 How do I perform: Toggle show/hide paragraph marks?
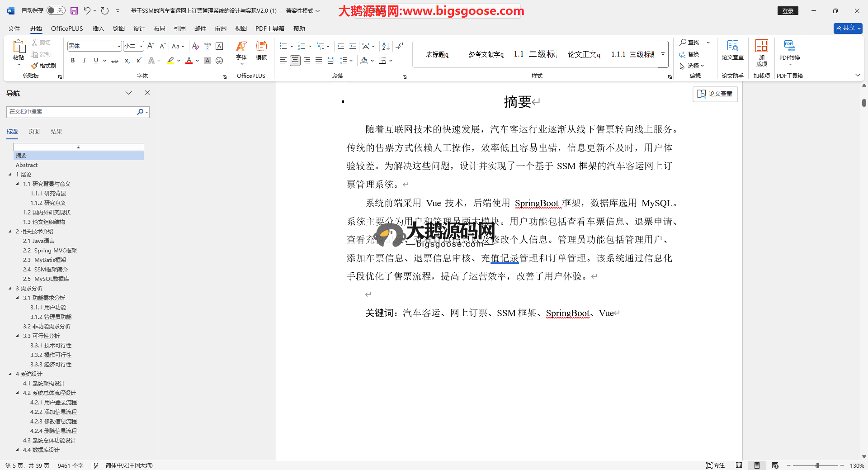pos(399,46)
